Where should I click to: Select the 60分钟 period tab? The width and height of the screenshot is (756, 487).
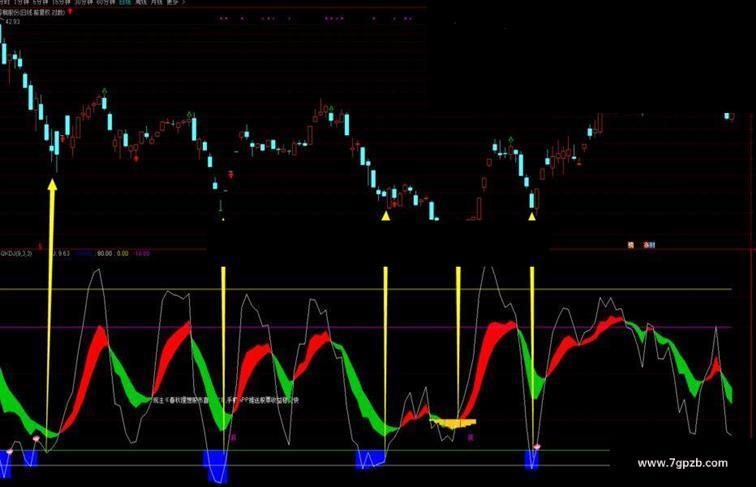coord(105,2)
